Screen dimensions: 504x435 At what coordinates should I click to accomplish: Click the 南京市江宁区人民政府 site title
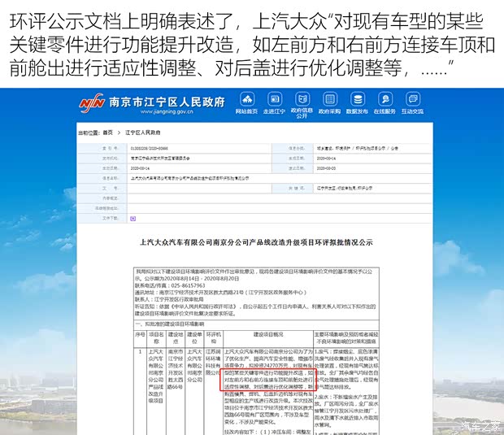[167, 102]
